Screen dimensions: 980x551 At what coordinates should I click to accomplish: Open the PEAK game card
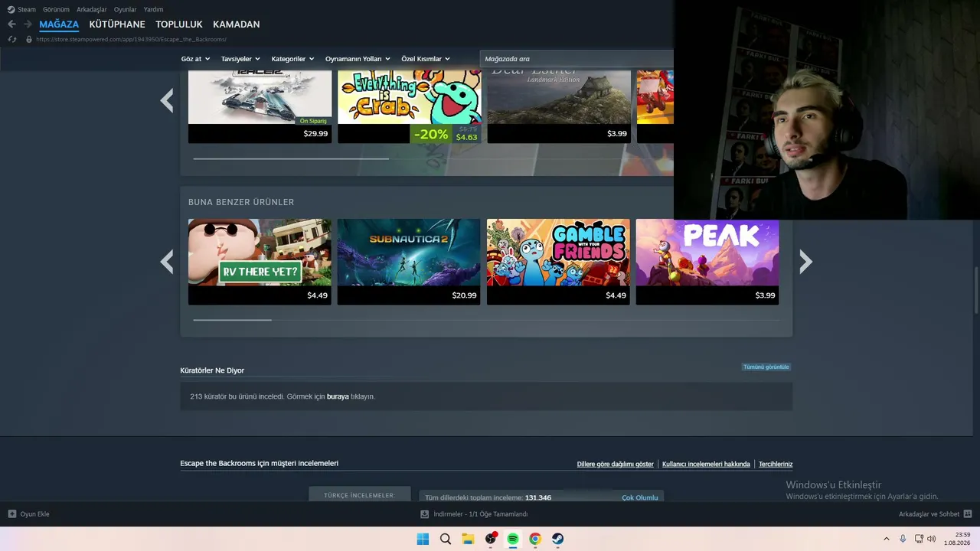click(707, 262)
